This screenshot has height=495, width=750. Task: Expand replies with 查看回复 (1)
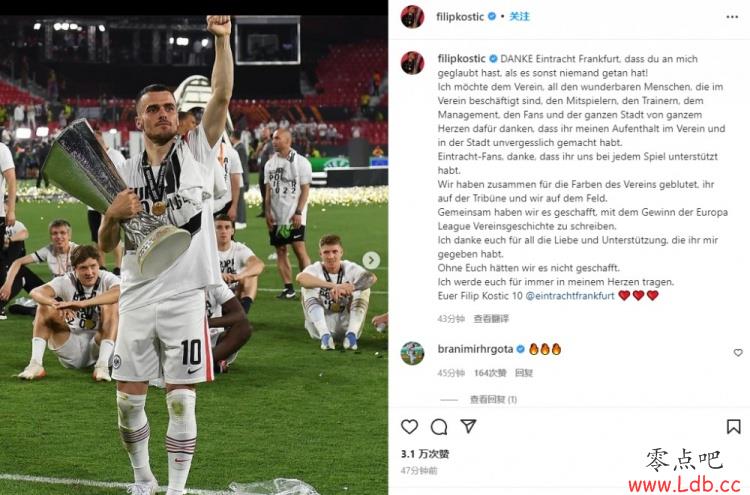(493, 399)
